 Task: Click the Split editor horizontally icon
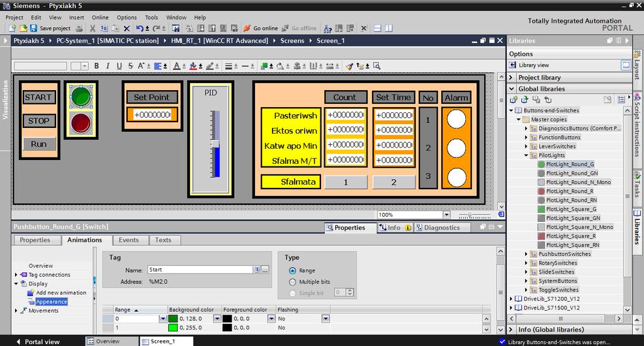pyautogui.click(x=378, y=28)
